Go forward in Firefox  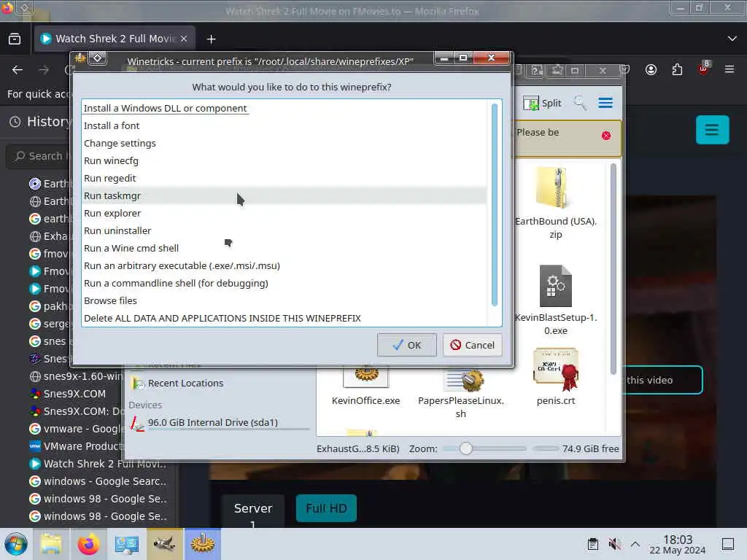(44, 70)
